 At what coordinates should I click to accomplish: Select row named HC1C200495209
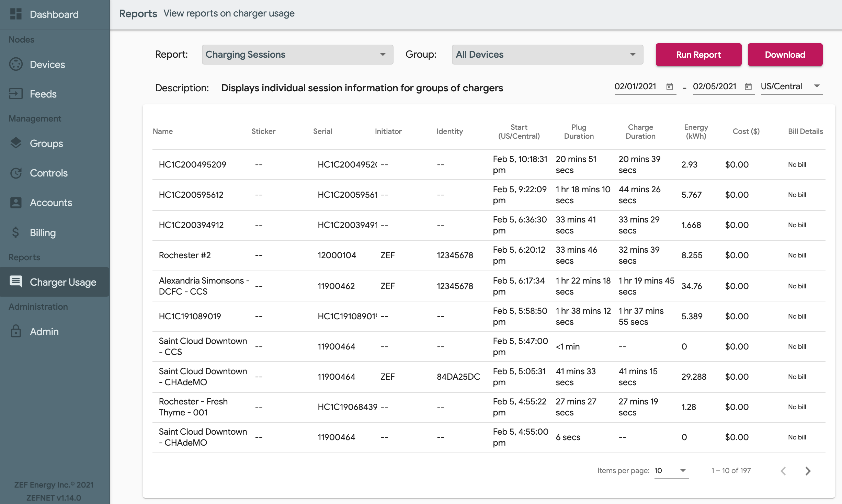(193, 164)
